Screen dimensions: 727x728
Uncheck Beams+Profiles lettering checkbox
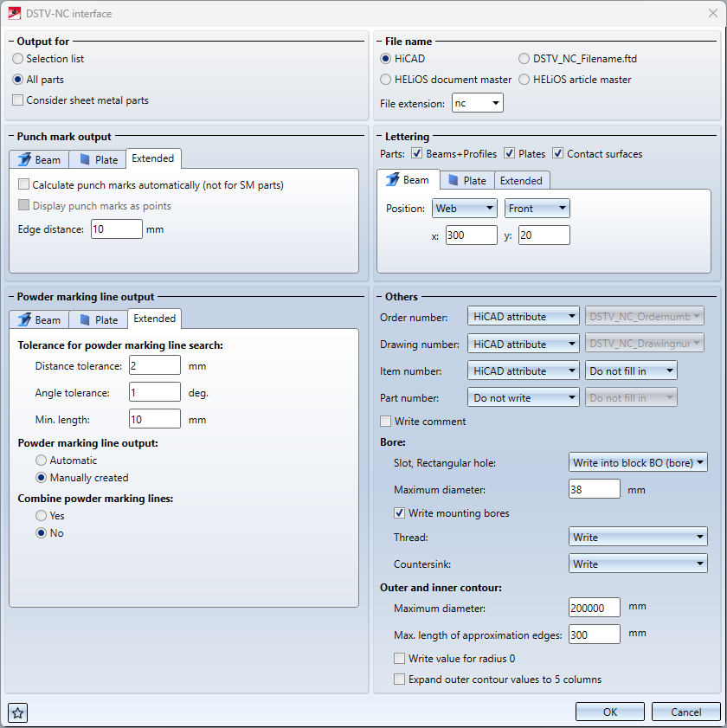[417, 153]
